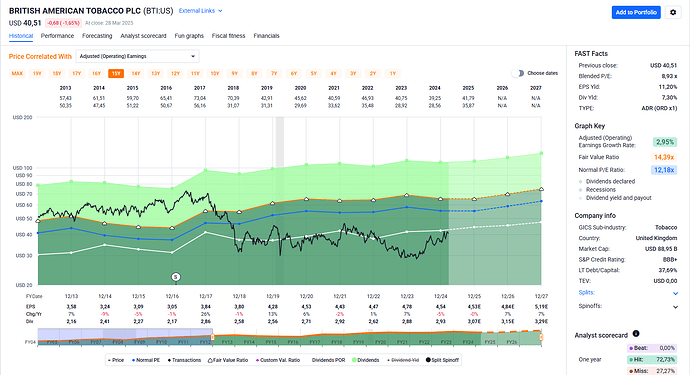Click the 4,78 EPS value for 12/23
690x375 pixels.
pyautogui.click(x=407, y=307)
